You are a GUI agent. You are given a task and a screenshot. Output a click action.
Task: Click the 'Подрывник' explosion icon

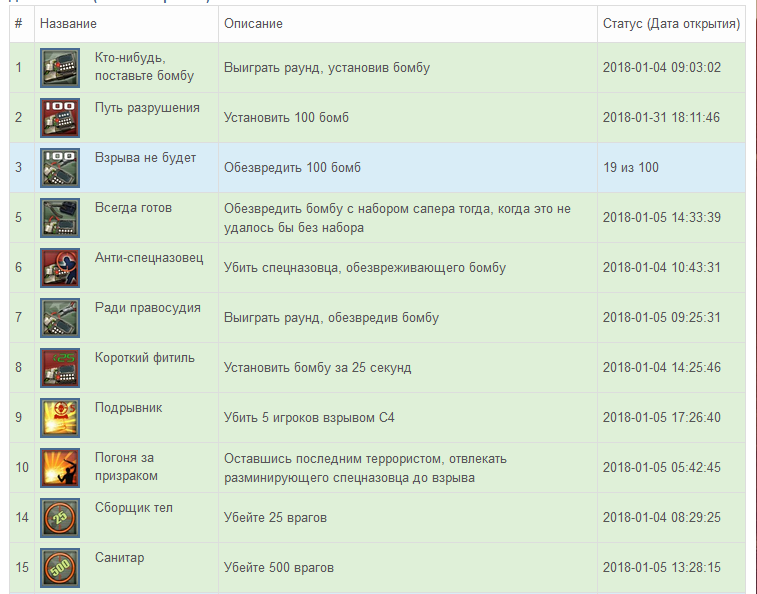(x=60, y=418)
